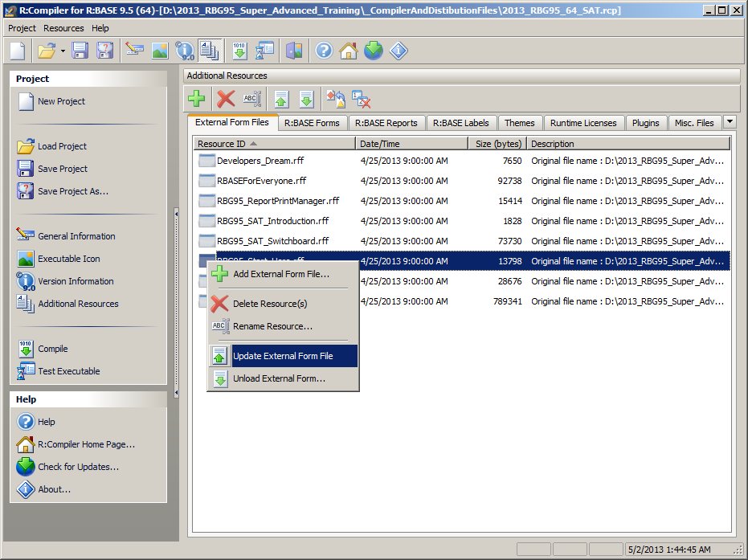
Task: Click the Exit door icon in toolbar
Action: point(294,51)
